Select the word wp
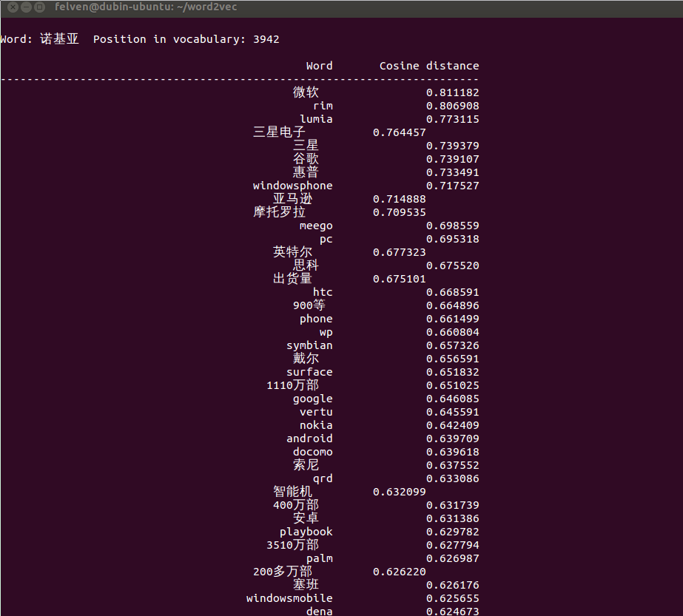This screenshot has height=616, width=683. point(326,333)
